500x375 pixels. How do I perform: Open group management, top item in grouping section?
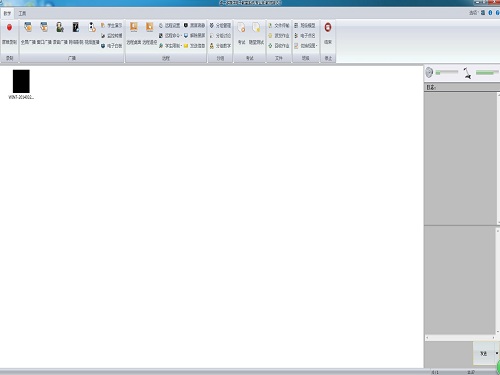(x=220, y=25)
